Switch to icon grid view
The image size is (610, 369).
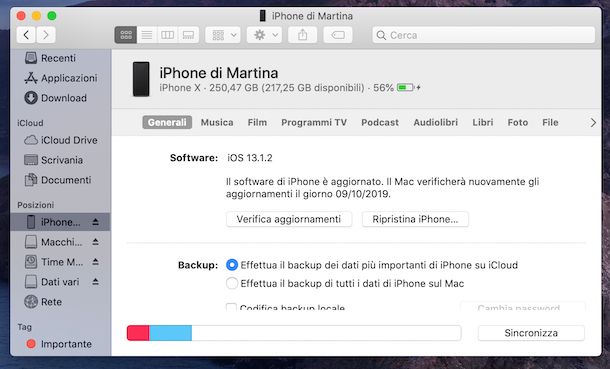pyautogui.click(x=126, y=35)
